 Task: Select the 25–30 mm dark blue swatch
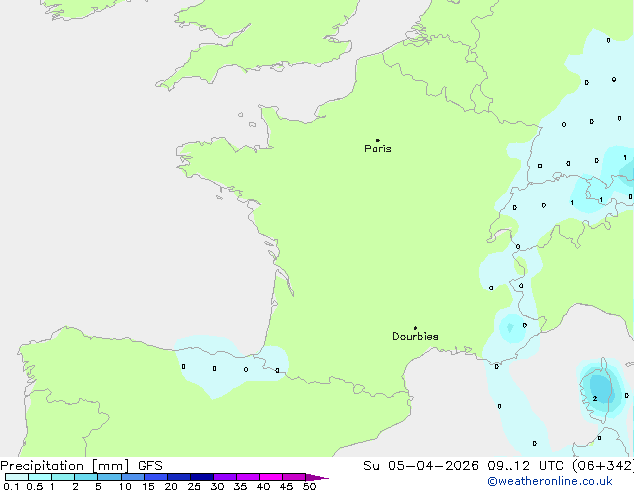pyautogui.click(x=202, y=477)
